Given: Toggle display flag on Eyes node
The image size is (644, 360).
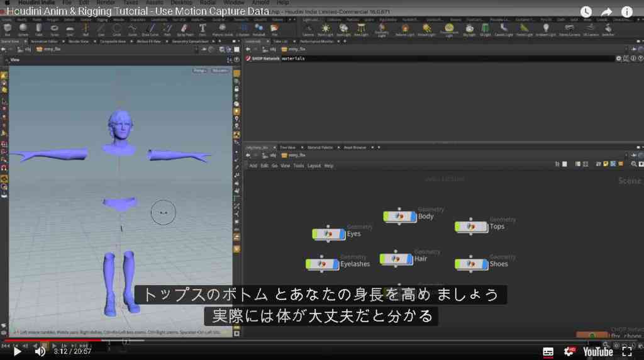Looking at the screenshot, I should [x=342, y=234].
